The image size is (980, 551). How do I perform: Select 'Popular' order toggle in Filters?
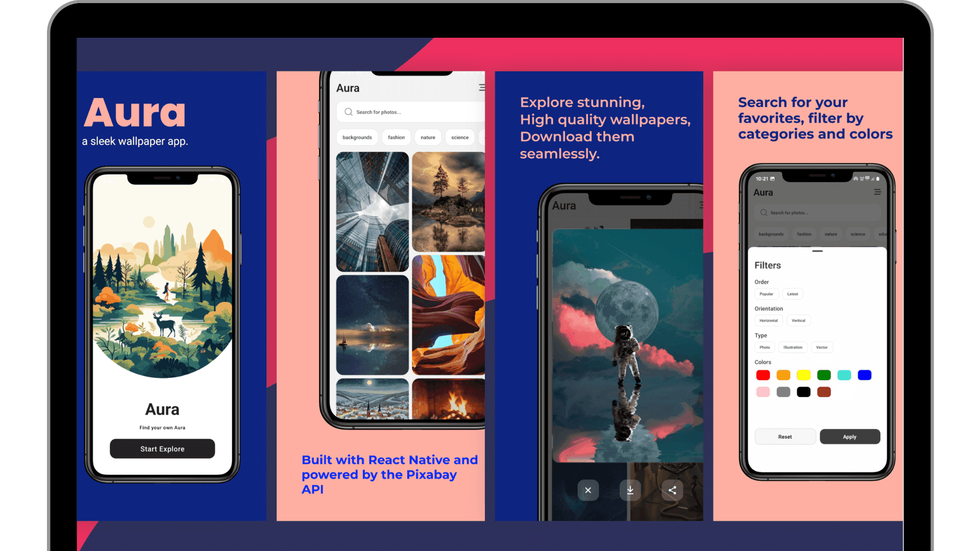(767, 294)
